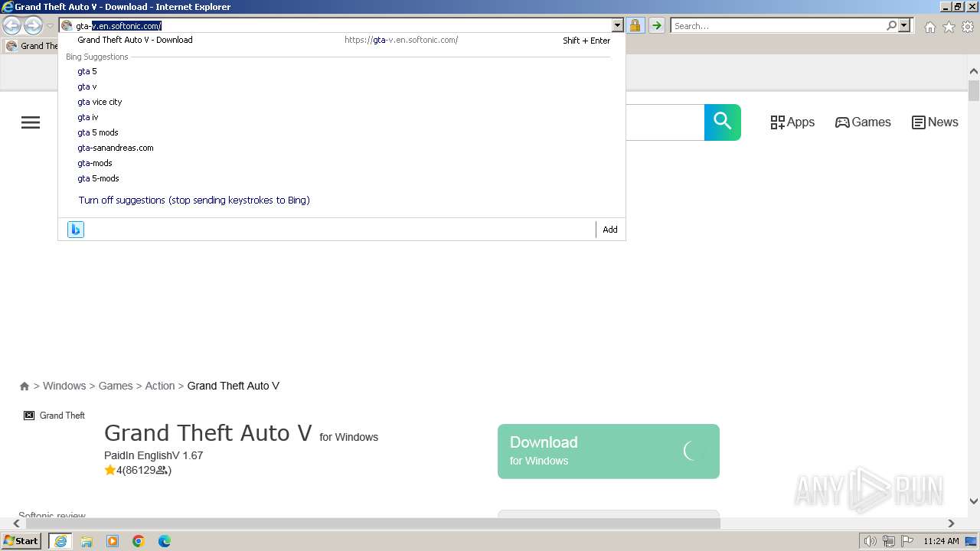Click the browser Search box

[x=778, y=25]
